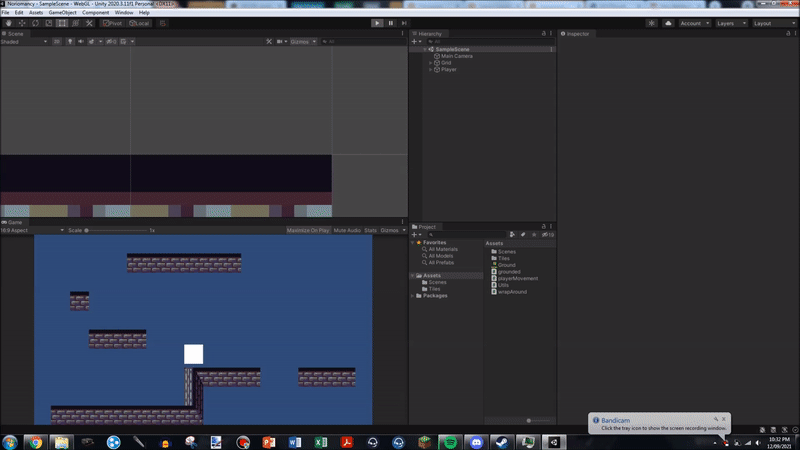
Task: Expand the Player object in Hierarchy
Action: pos(430,70)
